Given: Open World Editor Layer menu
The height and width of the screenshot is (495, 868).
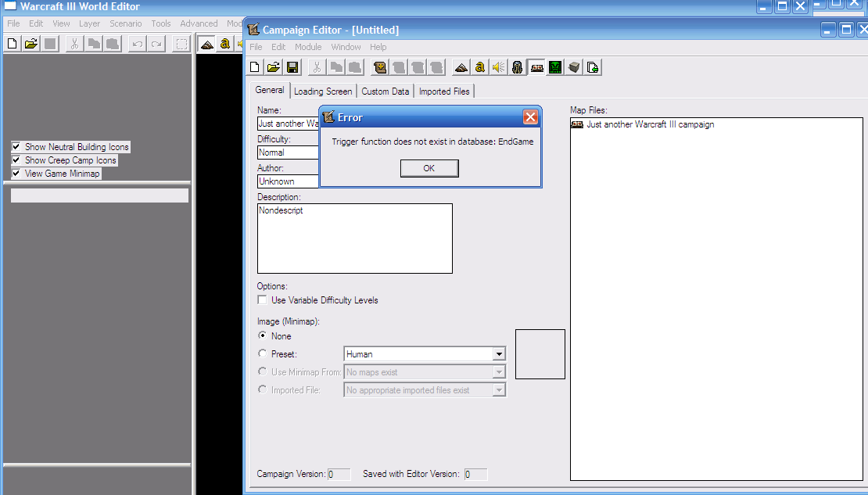Looking at the screenshot, I should (x=89, y=23).
